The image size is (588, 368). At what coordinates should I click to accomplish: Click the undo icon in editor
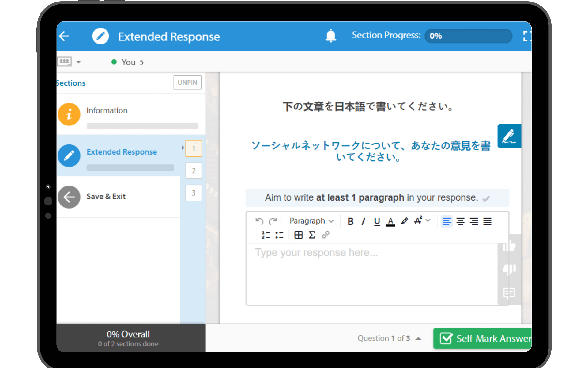259,221
